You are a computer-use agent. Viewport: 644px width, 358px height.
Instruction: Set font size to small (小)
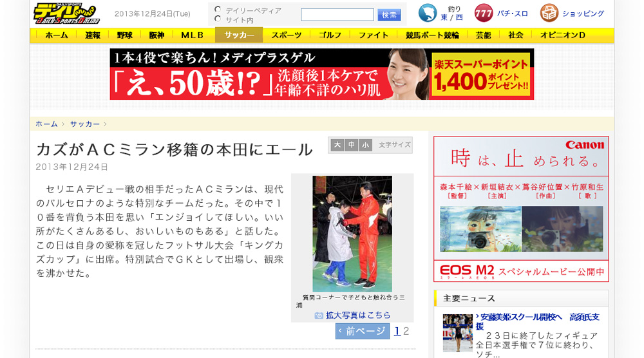[366, 146]
